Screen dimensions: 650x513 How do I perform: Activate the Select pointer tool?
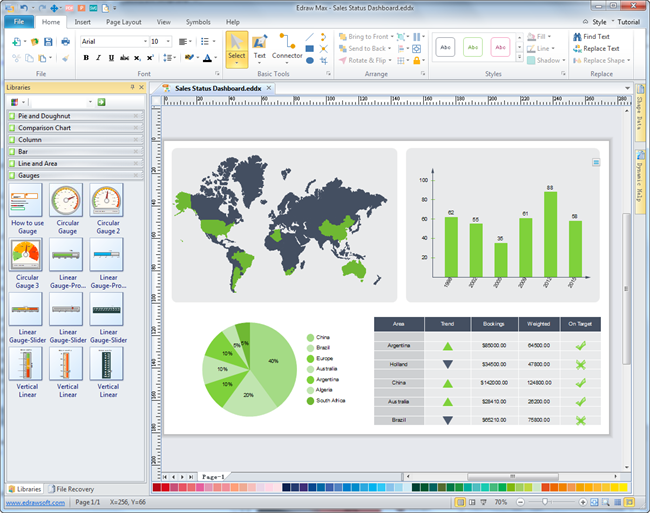[236, 48]
